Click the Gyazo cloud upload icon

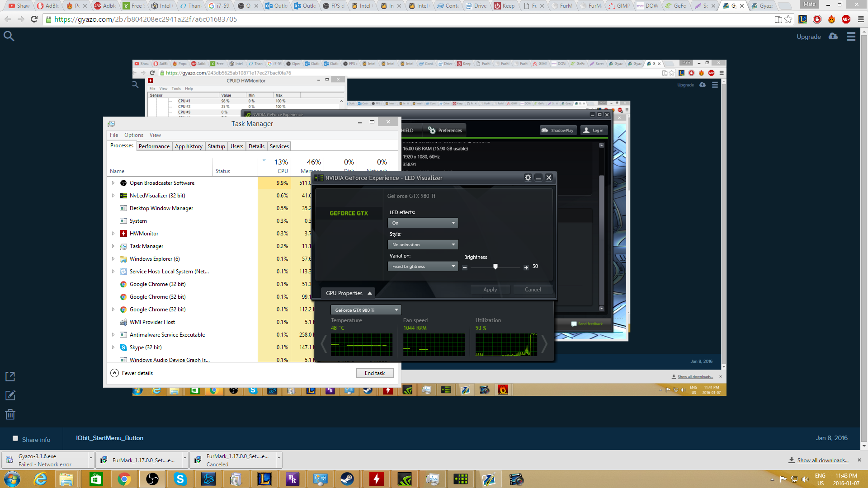click(833, 36)
